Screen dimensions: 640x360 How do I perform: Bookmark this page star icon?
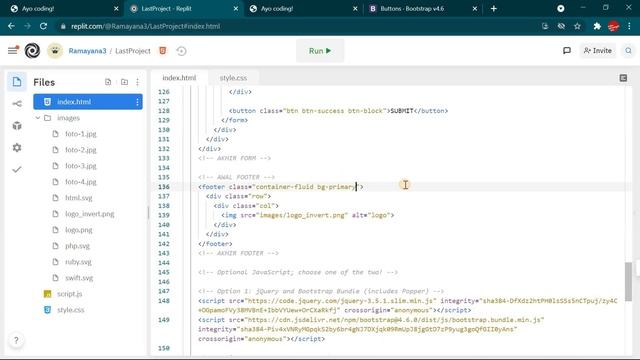(577, 26)
